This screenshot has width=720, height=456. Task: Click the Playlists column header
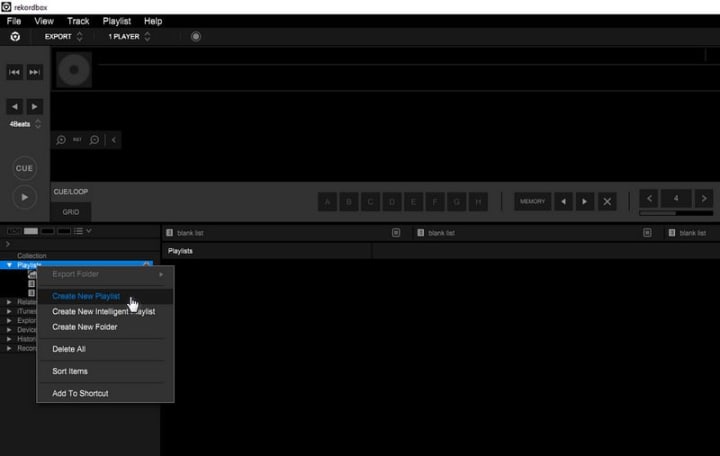click(267, 251)
